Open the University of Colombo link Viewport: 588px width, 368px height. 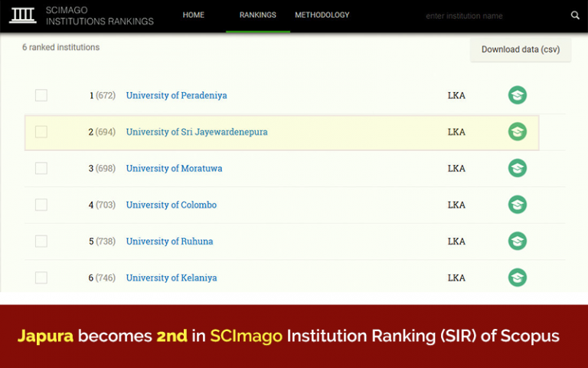171,205
